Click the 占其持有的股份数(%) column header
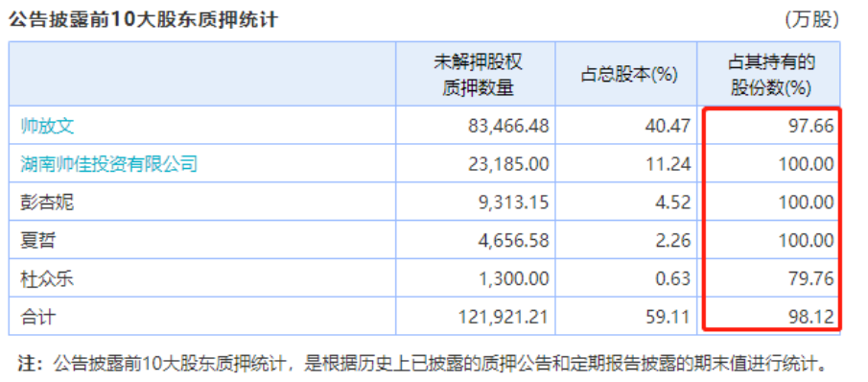This screenshot has width=868, height=382. click(770, 75)
